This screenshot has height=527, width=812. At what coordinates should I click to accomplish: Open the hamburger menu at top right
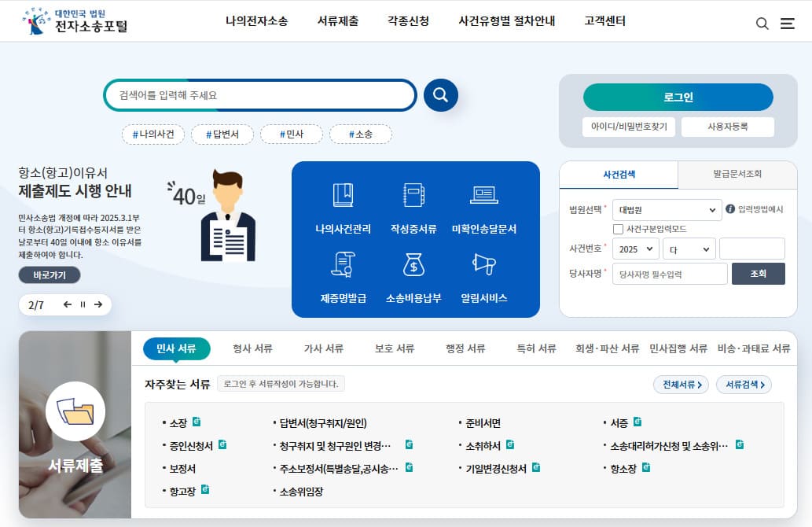click(787, 23)
